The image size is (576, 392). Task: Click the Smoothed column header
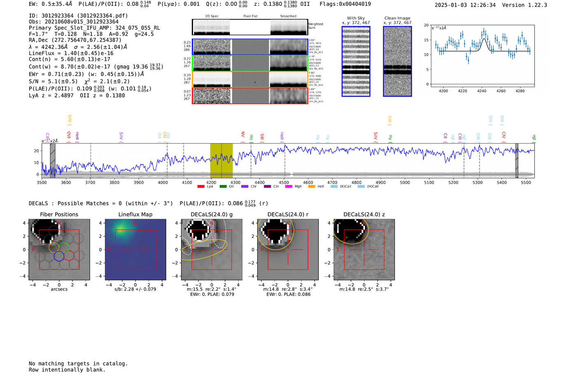[x=288, y=16]
